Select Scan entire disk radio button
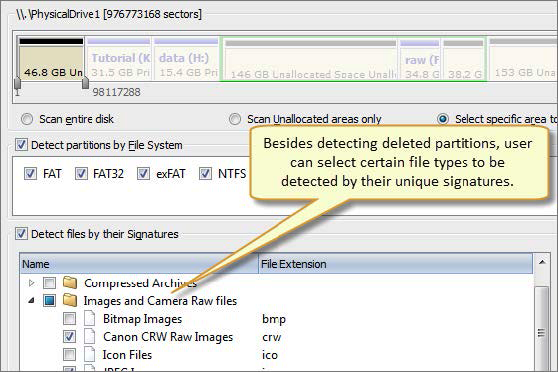 click(27, 119)
